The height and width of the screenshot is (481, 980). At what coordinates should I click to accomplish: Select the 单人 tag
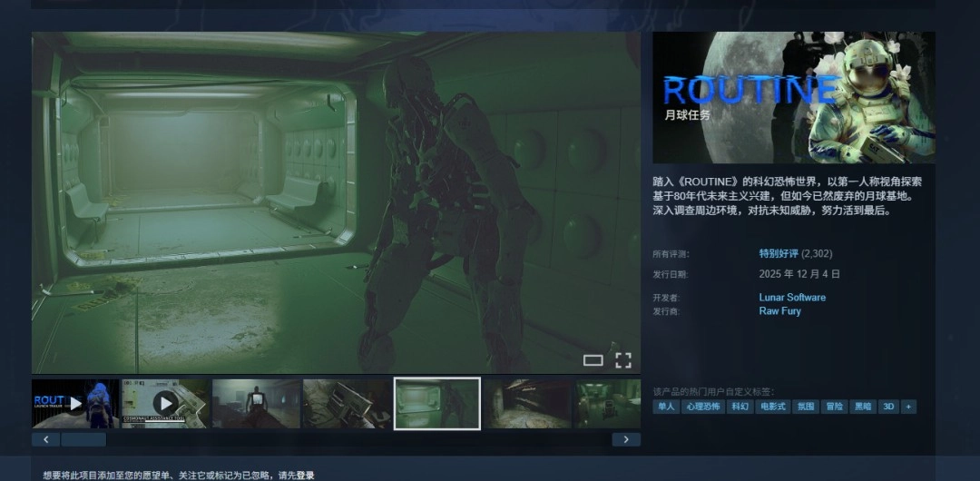(666, 407)
